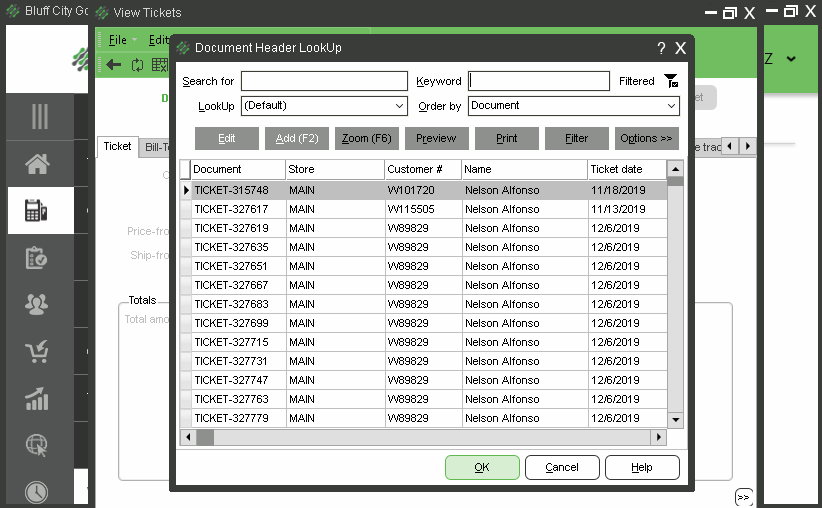Click the Print button
This screenshot has height=508, width=822.
pyautogui.click(x=506, y=138)
